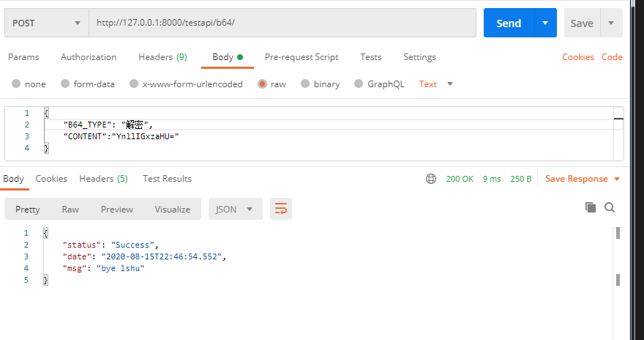The width and height of the screenshot is (644, 340).
Task: Click the request URL input field
Action: click(282, 23)
